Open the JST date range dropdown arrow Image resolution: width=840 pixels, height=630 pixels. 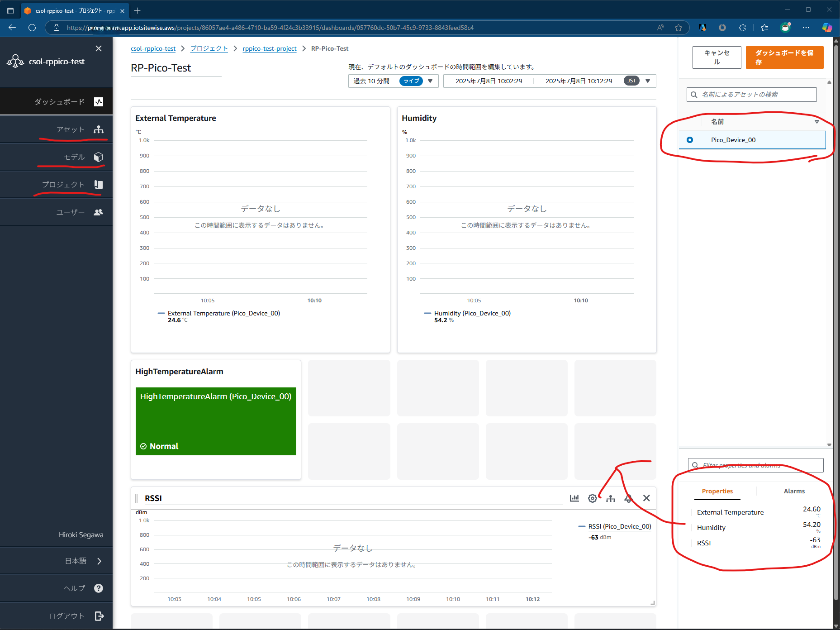pyautogui.click(x=648, y=81)
